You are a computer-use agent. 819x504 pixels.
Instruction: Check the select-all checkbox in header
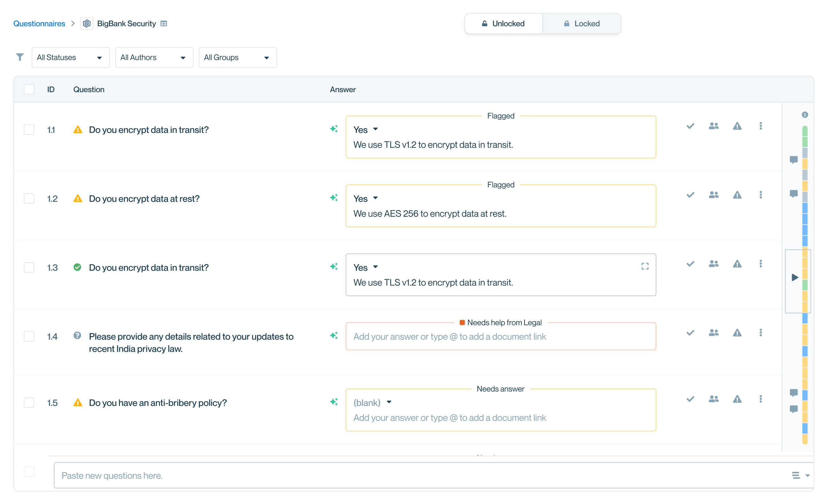29,90
